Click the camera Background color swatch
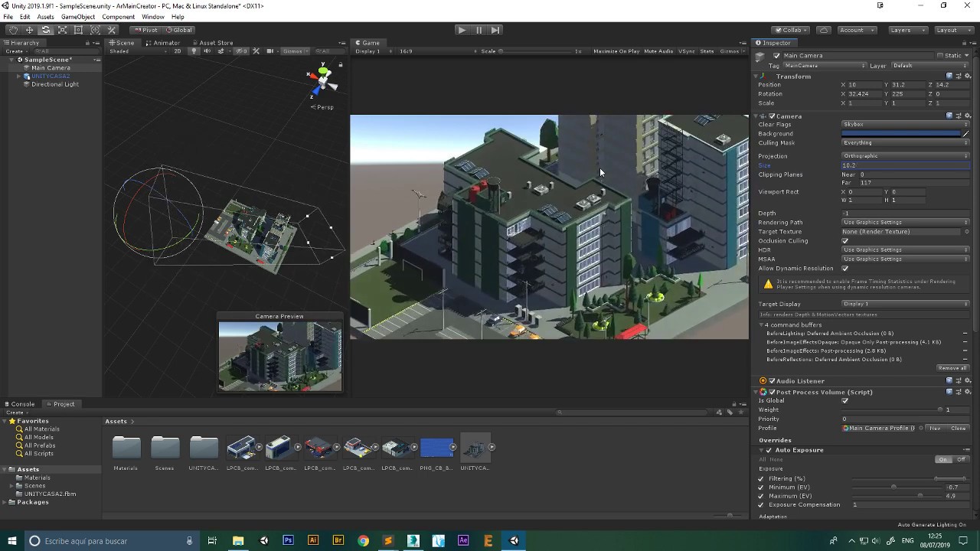The width and height of the screenshot is (980, 551). pos(900,133)
